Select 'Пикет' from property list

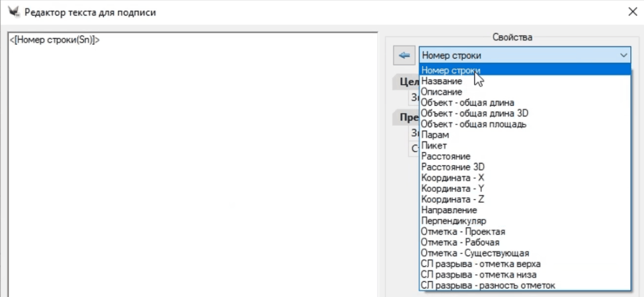click(x=434, y=145)
